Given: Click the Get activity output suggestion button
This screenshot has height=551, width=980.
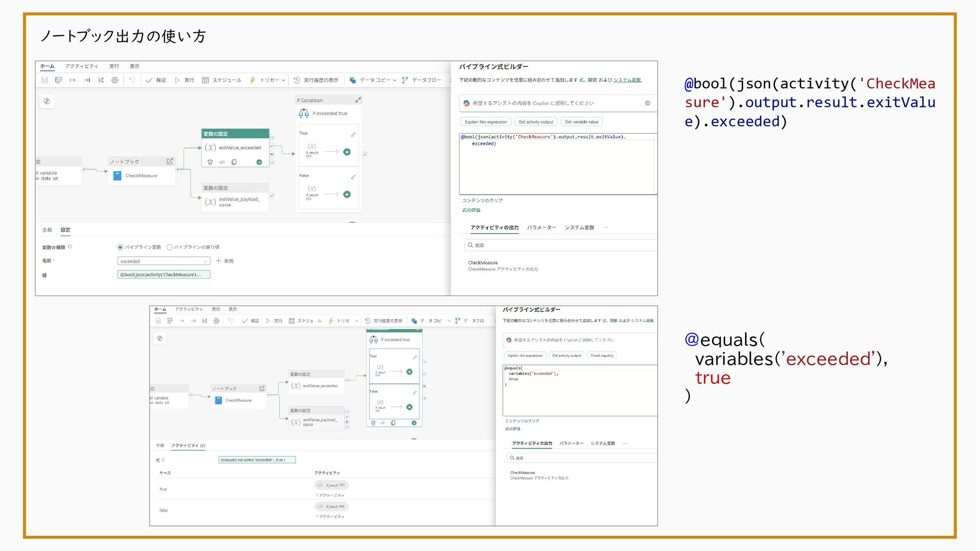Looking at the screenshot, I should point(535,122).
